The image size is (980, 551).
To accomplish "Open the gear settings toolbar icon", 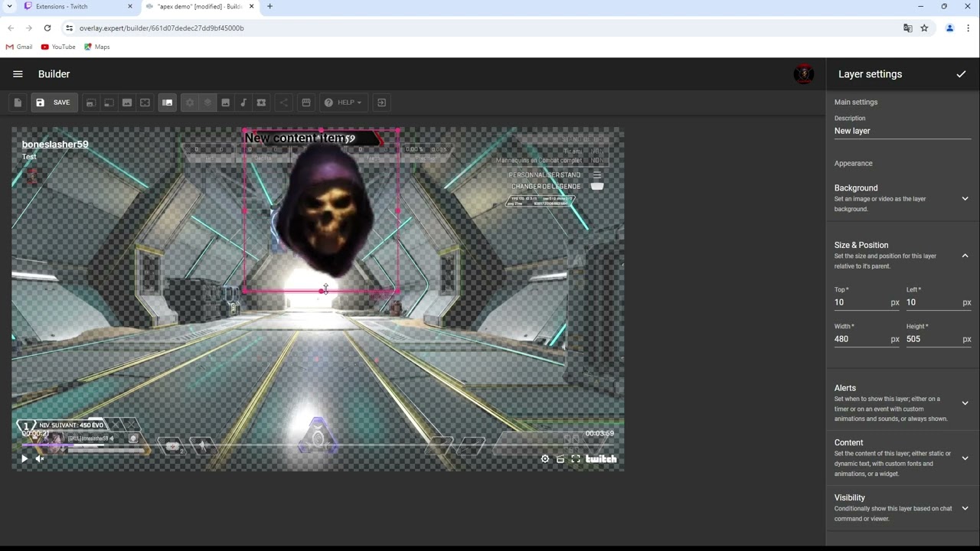I will (189, 103).
